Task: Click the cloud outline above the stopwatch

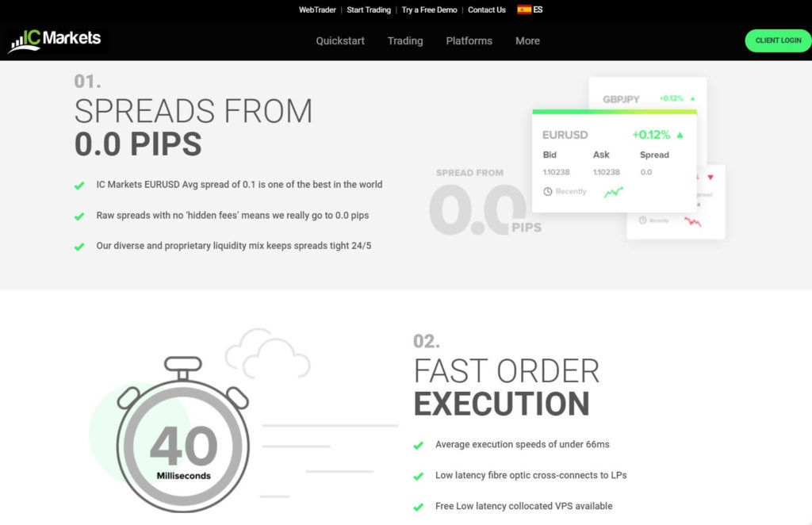Action: [266, 354]
